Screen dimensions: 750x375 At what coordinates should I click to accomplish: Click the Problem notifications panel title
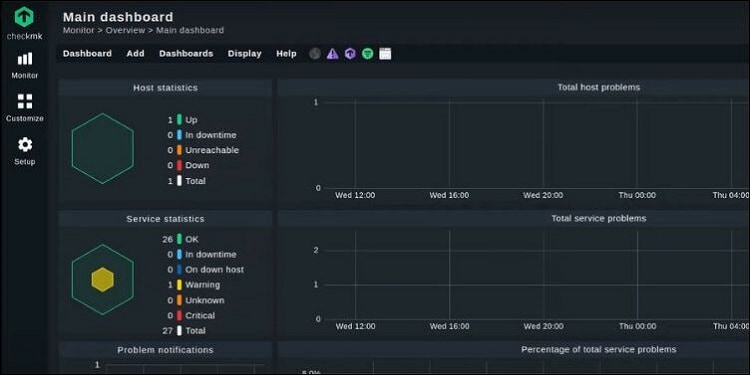pos(165,351)
